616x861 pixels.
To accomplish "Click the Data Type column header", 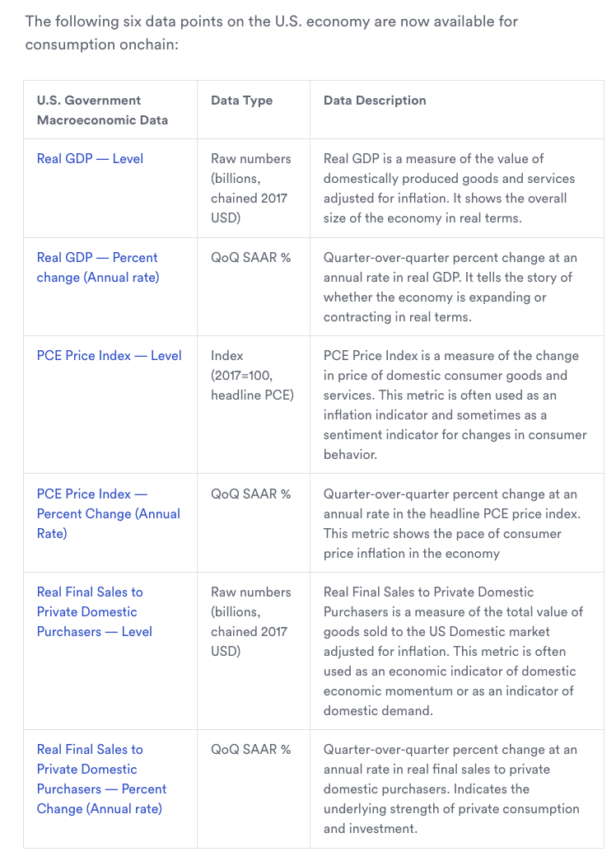I will point(241,101).
